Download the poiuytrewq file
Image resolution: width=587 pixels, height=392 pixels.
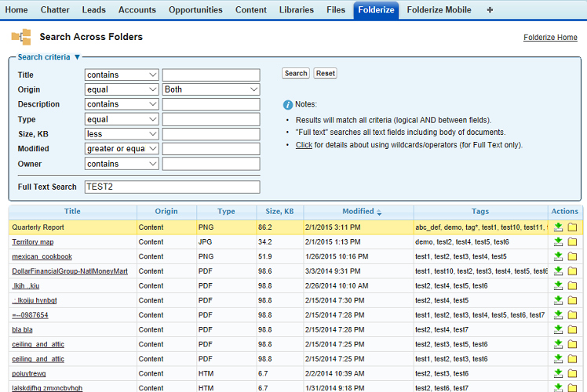[x=558, y=373]
